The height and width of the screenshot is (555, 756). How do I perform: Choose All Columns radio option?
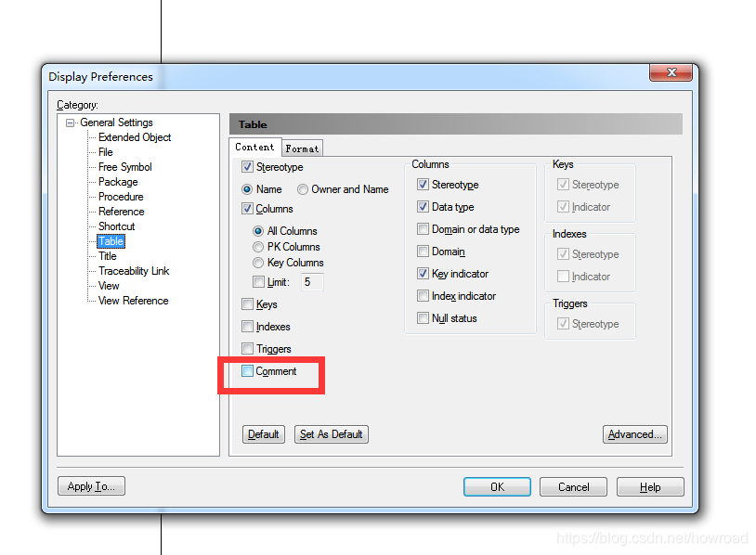(258, 231)
